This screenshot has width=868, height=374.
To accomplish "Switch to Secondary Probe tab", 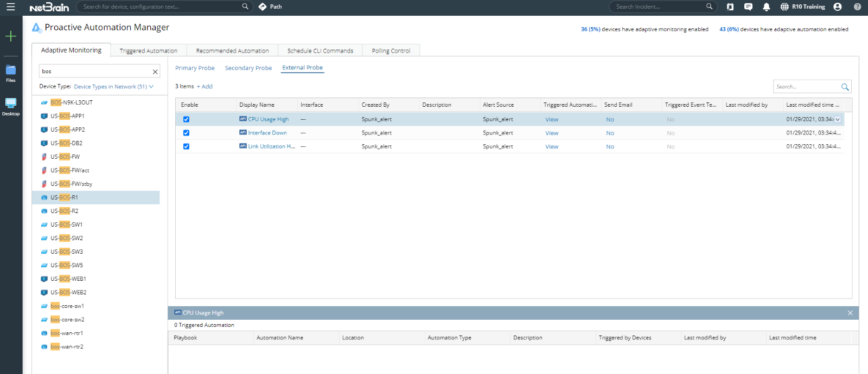I will [x=248, y=68].
